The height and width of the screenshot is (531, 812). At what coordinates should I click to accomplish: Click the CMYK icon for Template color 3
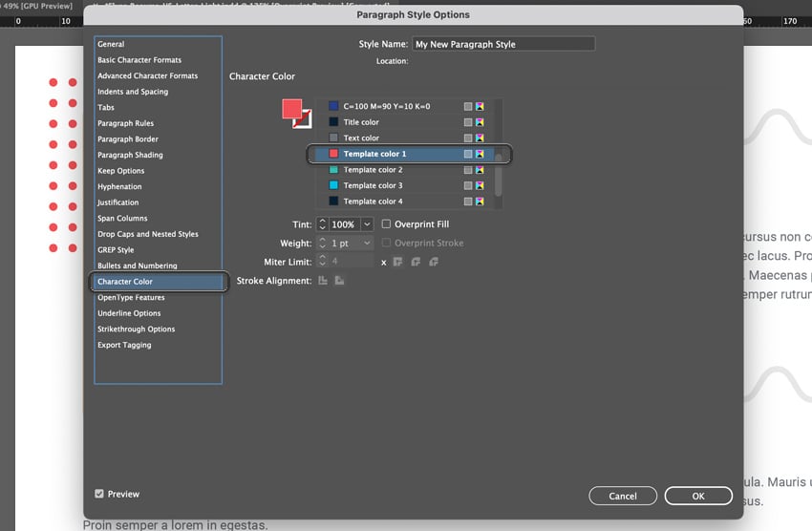481,185
